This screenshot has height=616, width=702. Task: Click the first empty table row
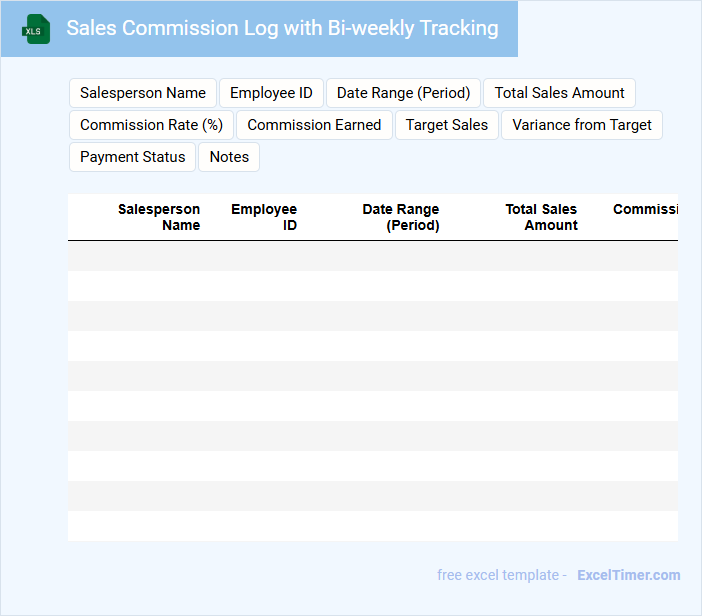pyautogui.click(x=372, y=256)
